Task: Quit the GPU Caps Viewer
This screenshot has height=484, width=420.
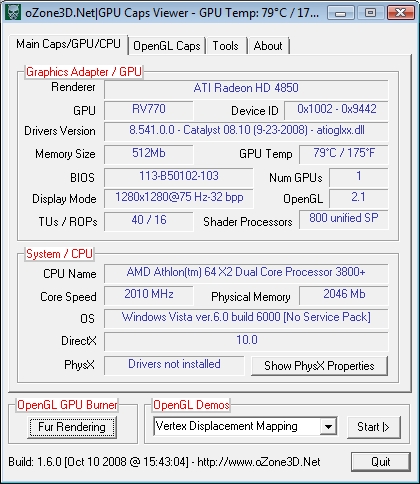Action: [381, 462]
